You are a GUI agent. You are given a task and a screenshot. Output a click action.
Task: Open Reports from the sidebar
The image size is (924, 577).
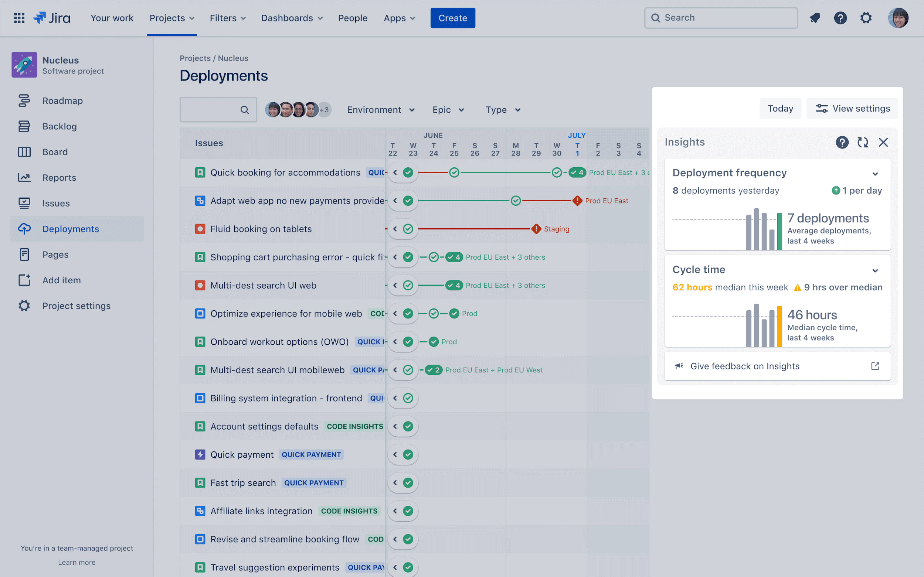59,177
